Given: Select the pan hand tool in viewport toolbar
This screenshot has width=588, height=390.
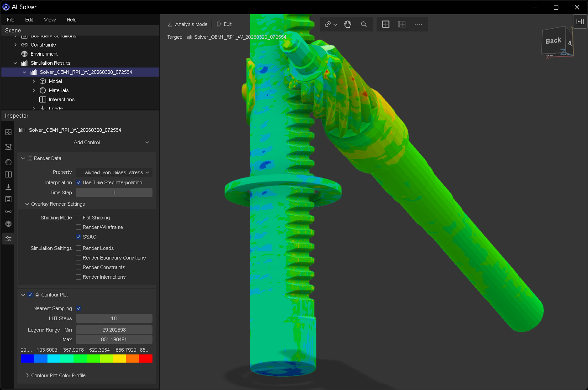Looking at the screenshot, I should tap(347, 24).
